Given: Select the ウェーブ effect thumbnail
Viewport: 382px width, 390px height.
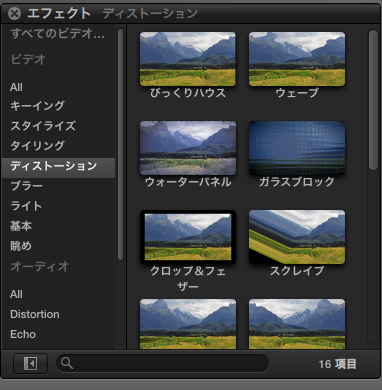Looking at the screenshot, I should pos(297,59).
